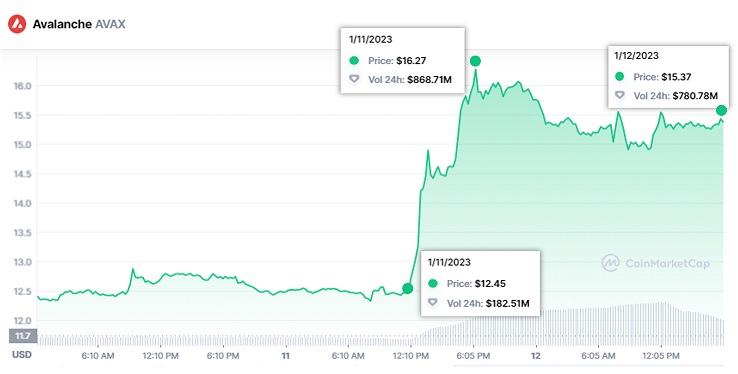This screenshot has width=738, height=374.
Task: Click the 12:05 PM time label
Action: (x=661, y=356)
